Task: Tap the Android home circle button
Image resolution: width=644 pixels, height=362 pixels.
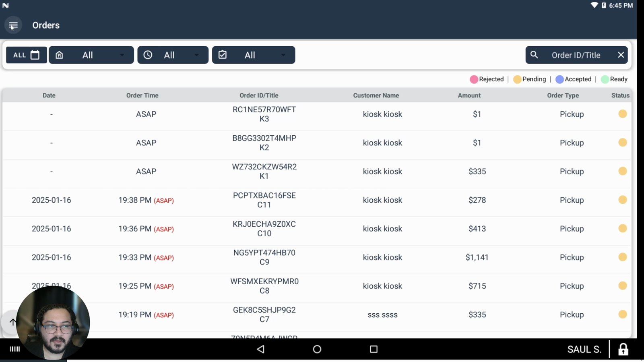Action: (x=317, y=349)
